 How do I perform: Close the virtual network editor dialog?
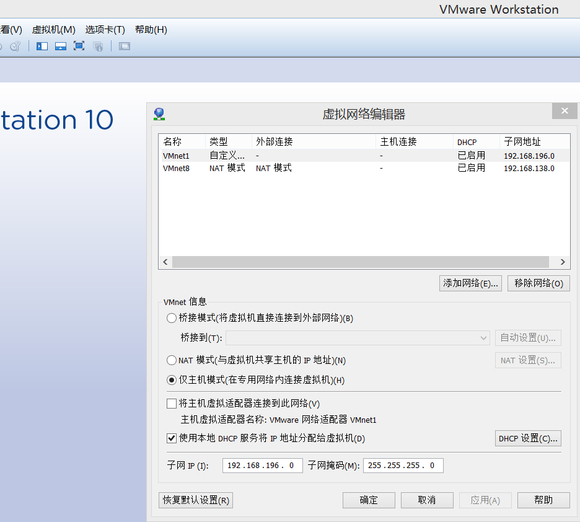564,111
